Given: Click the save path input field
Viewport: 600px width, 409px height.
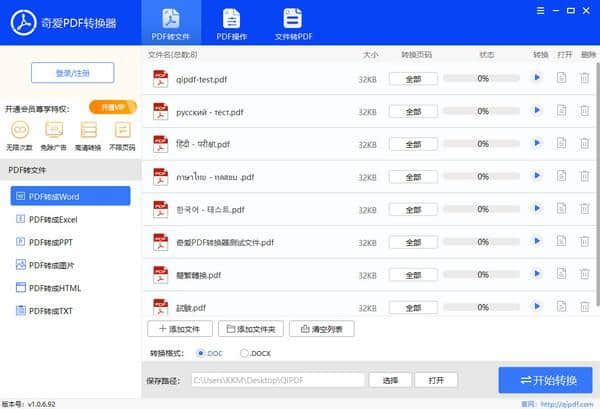Looking at the screenshot, I should [x=276, y=380].
